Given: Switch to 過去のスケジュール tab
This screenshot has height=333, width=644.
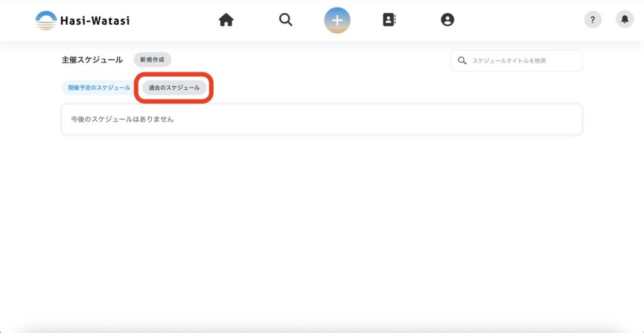Looking at the screenshot, I should (x=174, y=87).
